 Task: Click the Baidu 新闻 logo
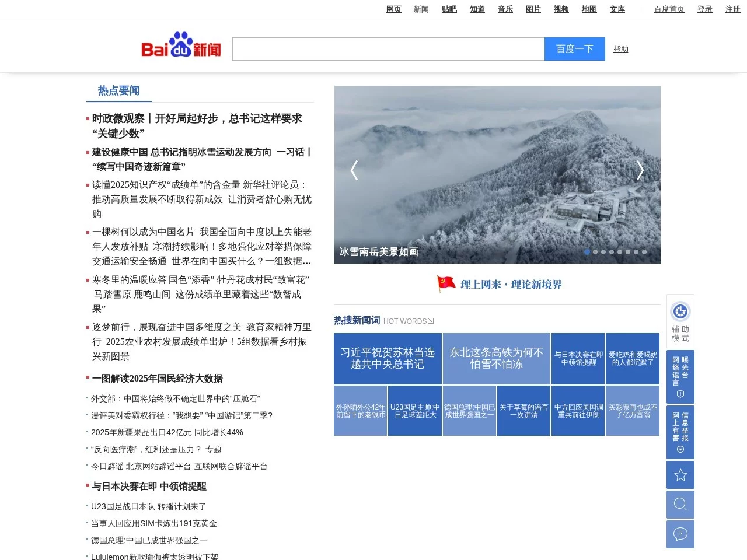[180, 45]
